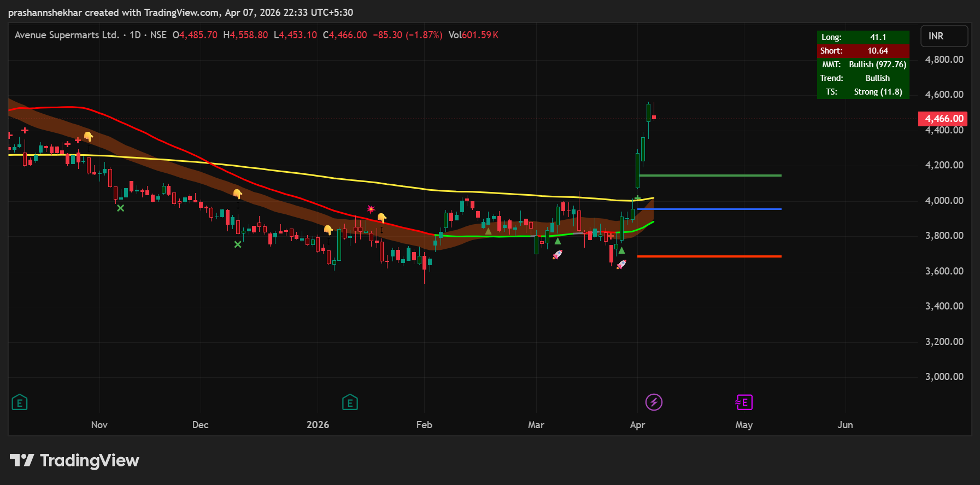Click the earnings E icon left of Nov

tap(20, 403)
